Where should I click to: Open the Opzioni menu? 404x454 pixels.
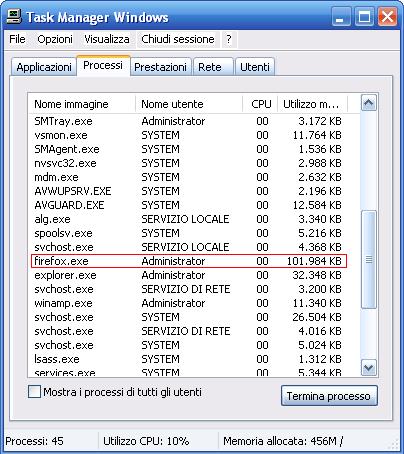(55, 39)
